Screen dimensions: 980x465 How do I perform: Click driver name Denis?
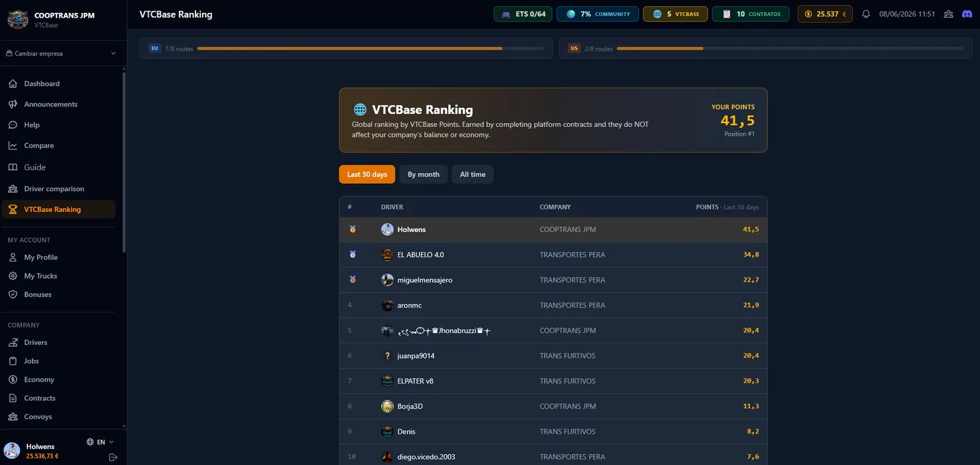click(407, 431)
